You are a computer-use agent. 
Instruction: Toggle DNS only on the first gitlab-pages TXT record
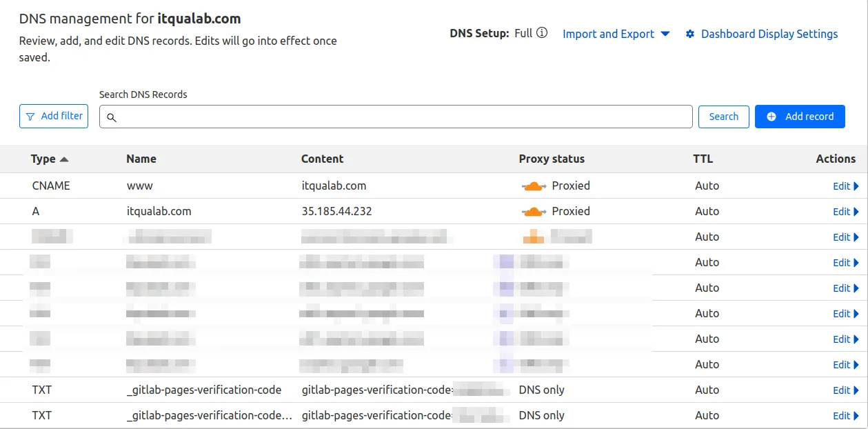(x=541, y=390)
